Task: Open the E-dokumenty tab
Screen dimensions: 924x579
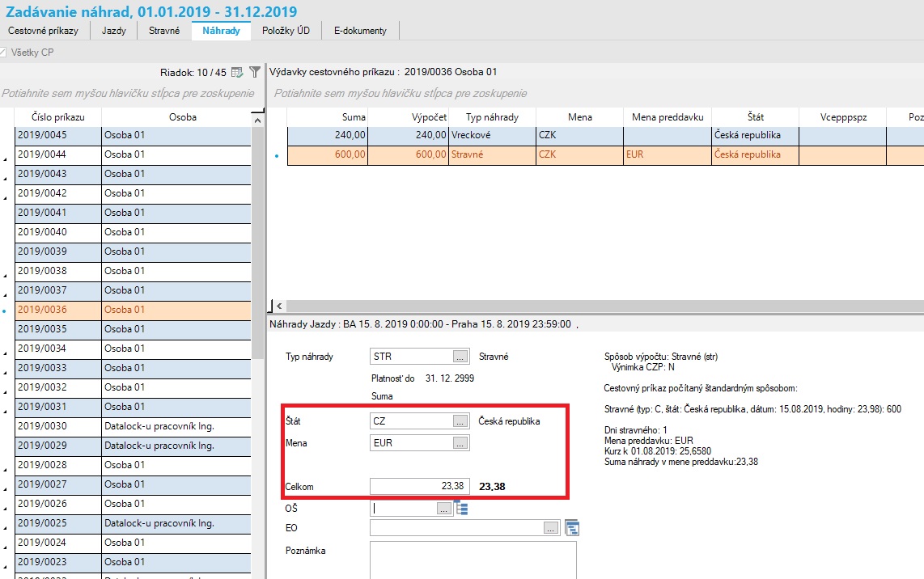Action: [x=360, y=31]
